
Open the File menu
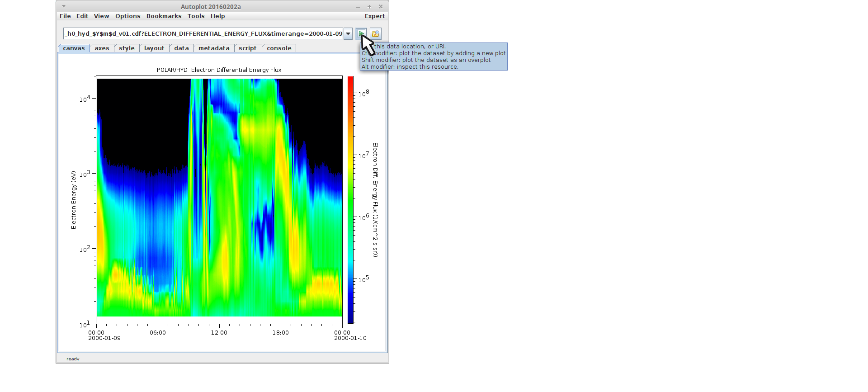[65, 16]
